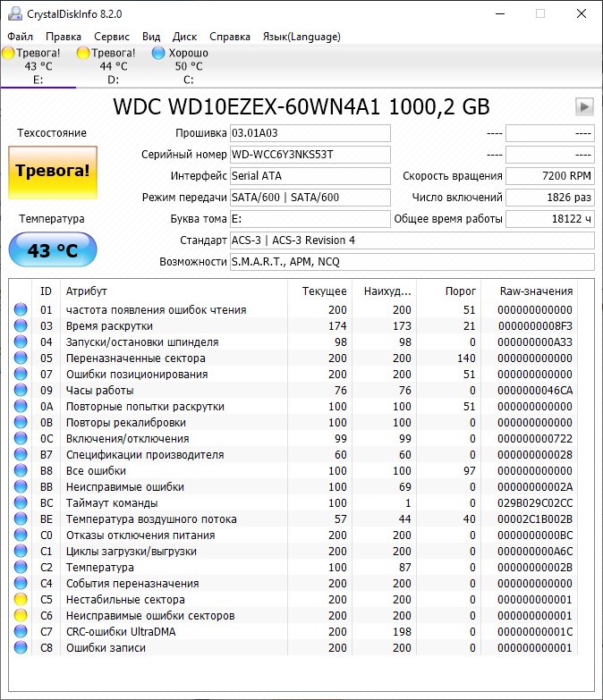The image size is (603, 700).
Task: Click the Наихуд... column header
Action: (x=385, y=291)
